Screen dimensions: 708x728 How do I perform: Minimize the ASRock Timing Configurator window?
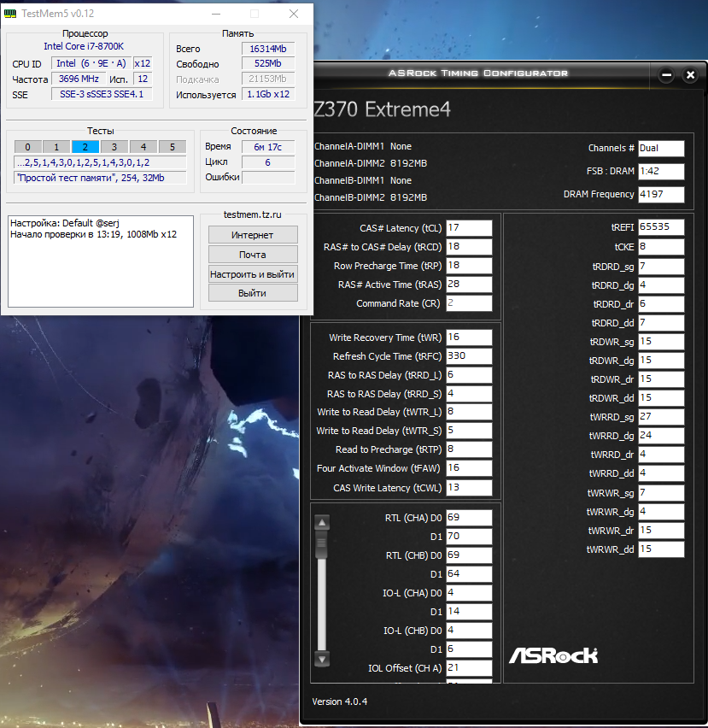(666, 74)
